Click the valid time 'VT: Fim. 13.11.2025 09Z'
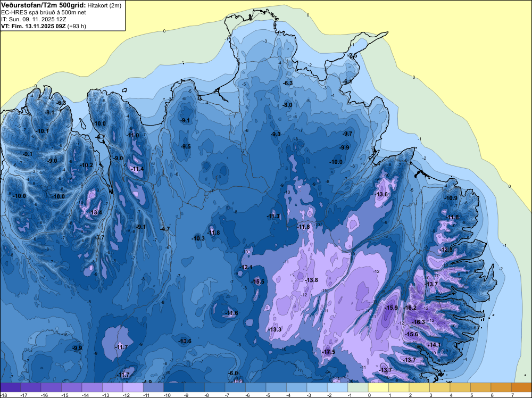The height and width of the screenshot is (398, 532). [x=34, y=26]
